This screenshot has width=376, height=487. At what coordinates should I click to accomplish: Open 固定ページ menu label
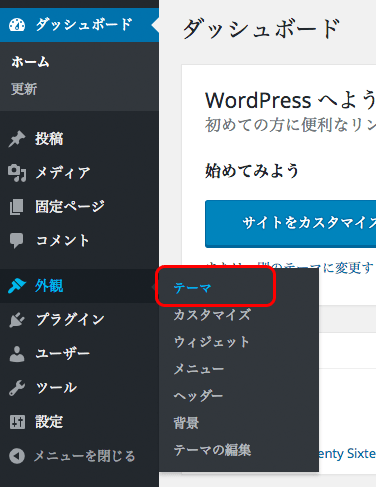coord(70,207)
